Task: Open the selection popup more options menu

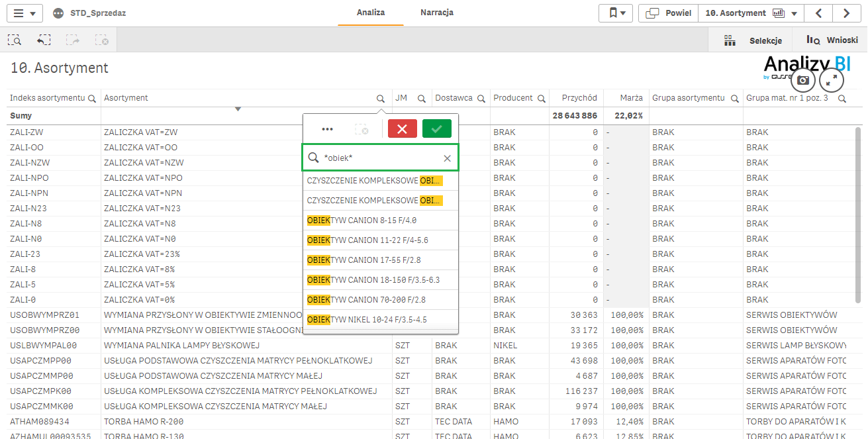Action: tap(327, 129)
